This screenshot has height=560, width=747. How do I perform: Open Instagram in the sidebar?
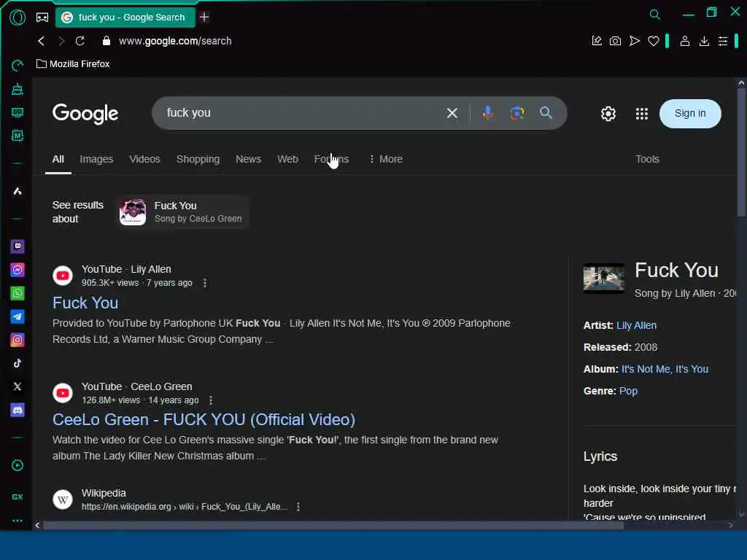coord(18,340)
